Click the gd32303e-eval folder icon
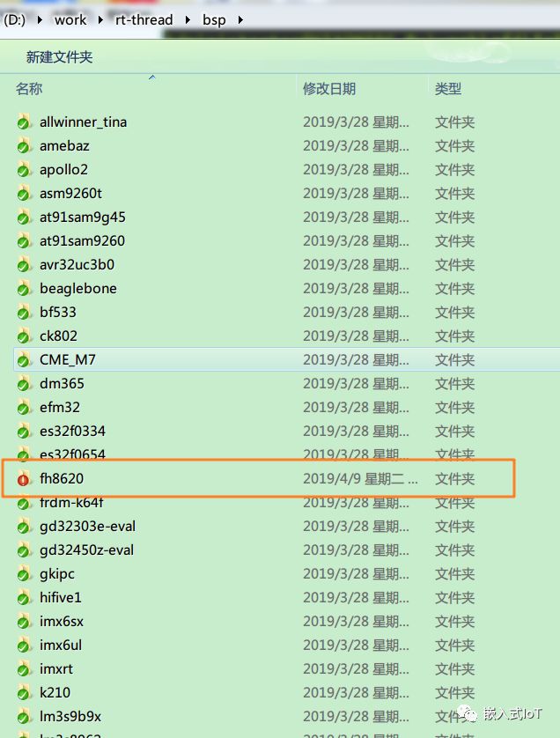The image size is (560, 738). (x=24, y=527)
